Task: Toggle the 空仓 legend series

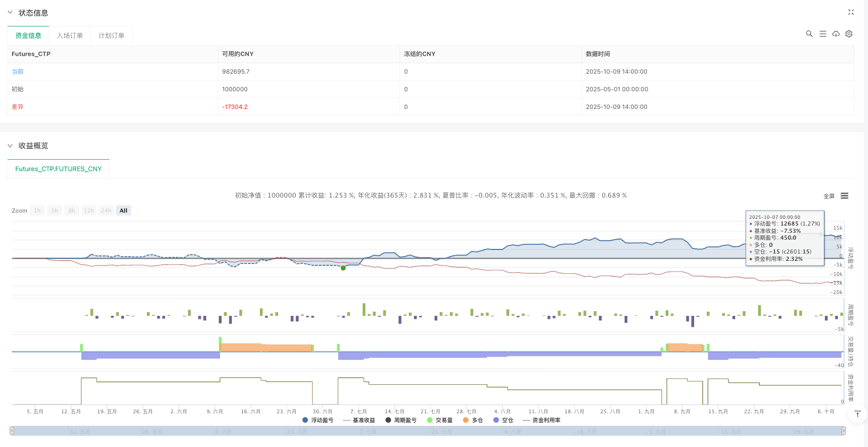Action: point(503,420)
